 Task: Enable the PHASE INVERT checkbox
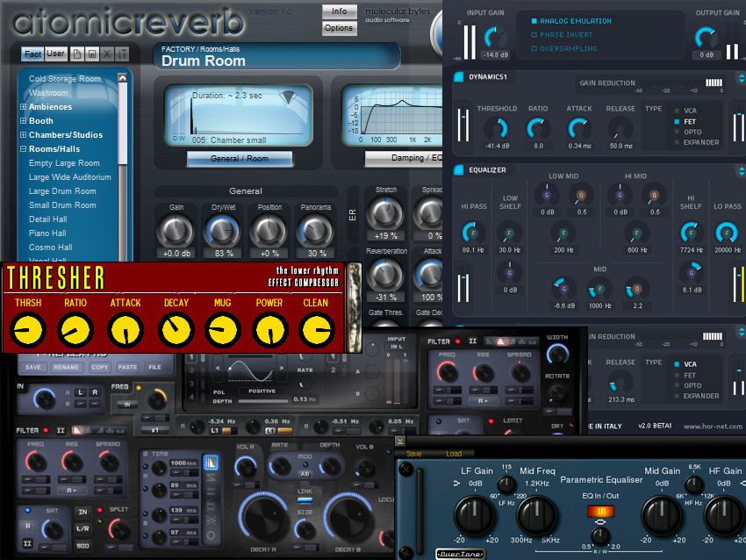point(534,35)
